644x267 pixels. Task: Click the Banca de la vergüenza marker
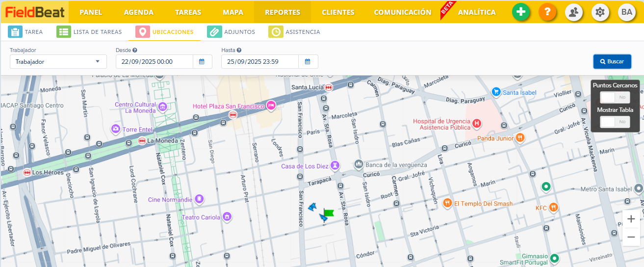pyautogui.click(x=359, y=164)
